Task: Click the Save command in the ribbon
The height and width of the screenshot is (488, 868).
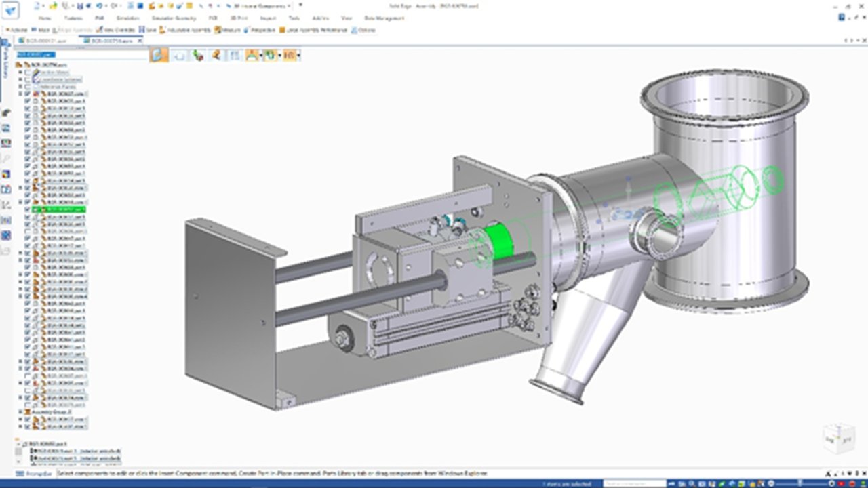Action: (148, 30)
